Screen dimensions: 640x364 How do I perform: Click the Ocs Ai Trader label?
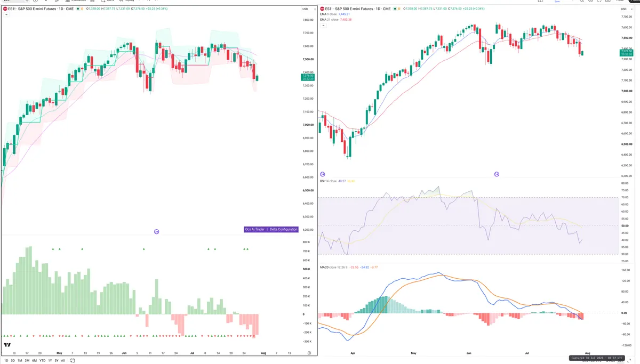coord(255,229)
